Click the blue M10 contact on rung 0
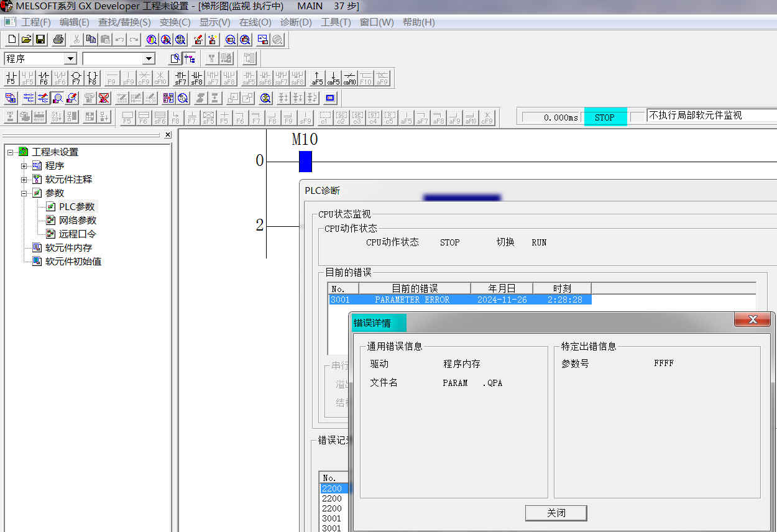Viewport: 777px width, 532px height. point(305,162)
